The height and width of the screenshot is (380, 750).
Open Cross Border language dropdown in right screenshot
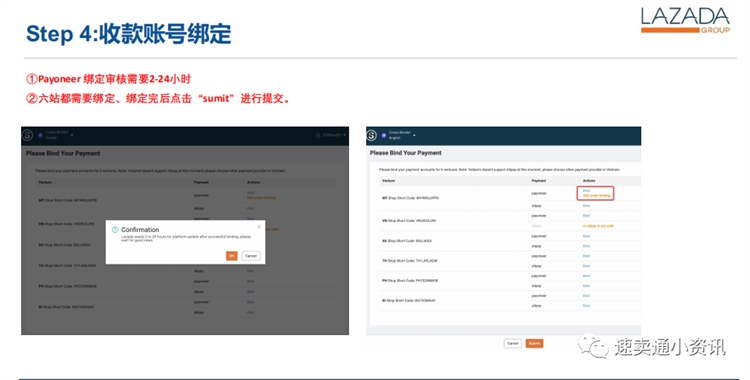[x=402, y=135]
